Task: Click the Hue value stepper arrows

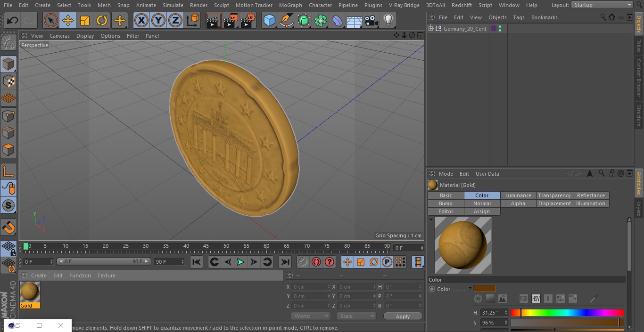Action: (x=506, y=312)
